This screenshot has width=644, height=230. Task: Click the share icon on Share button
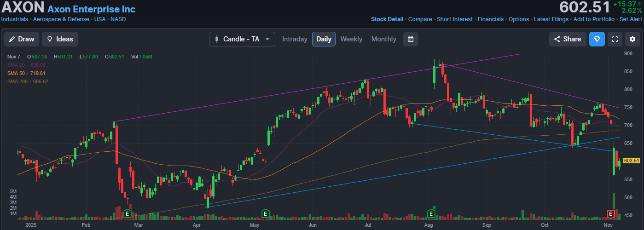557,39
